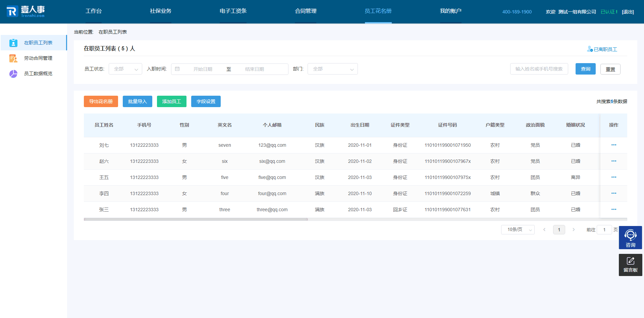Open the 我的账户 top menu

point(450,11)
